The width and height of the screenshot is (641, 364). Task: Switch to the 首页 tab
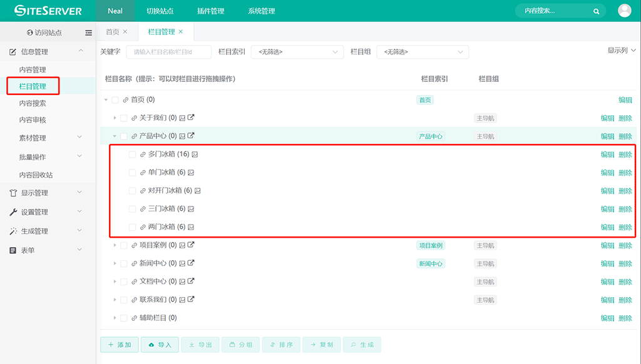pos(113,32)
